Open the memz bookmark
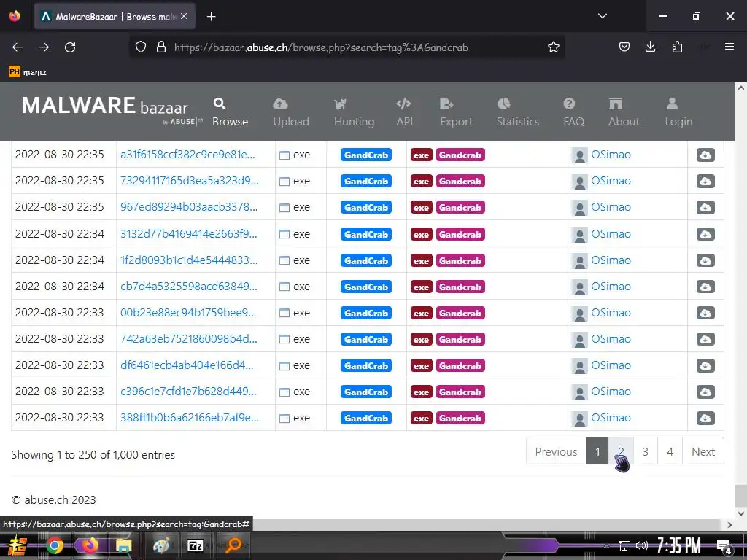 pyautogui.click(x=28, y=72)
